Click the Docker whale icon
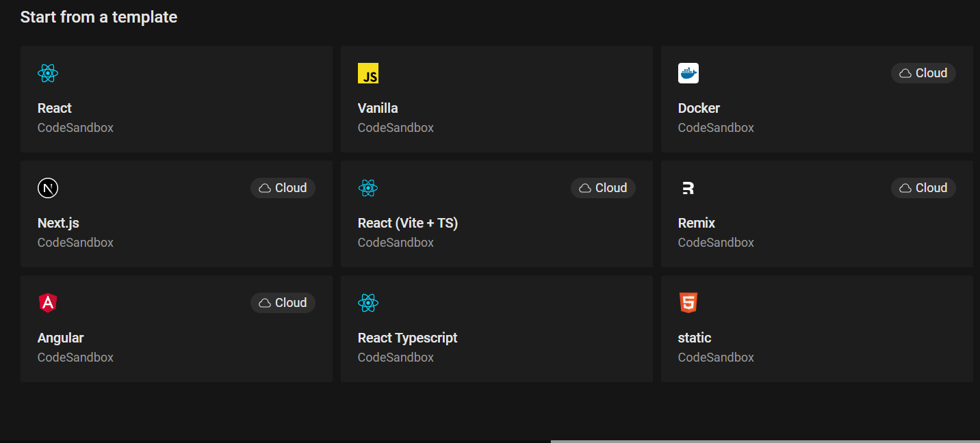Screen dimensions: 980x443 pos(688,73)
